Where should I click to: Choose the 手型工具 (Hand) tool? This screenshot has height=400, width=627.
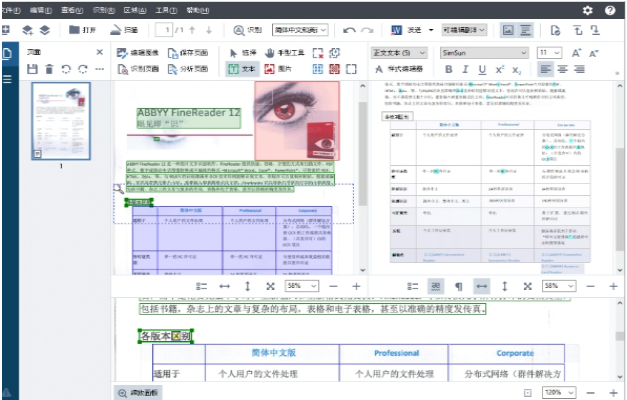tap(284, 53)
